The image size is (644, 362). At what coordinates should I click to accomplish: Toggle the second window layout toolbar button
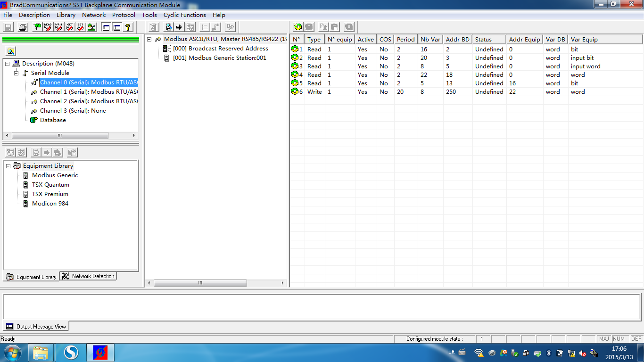pyautogui.click(x=117, y=27)
